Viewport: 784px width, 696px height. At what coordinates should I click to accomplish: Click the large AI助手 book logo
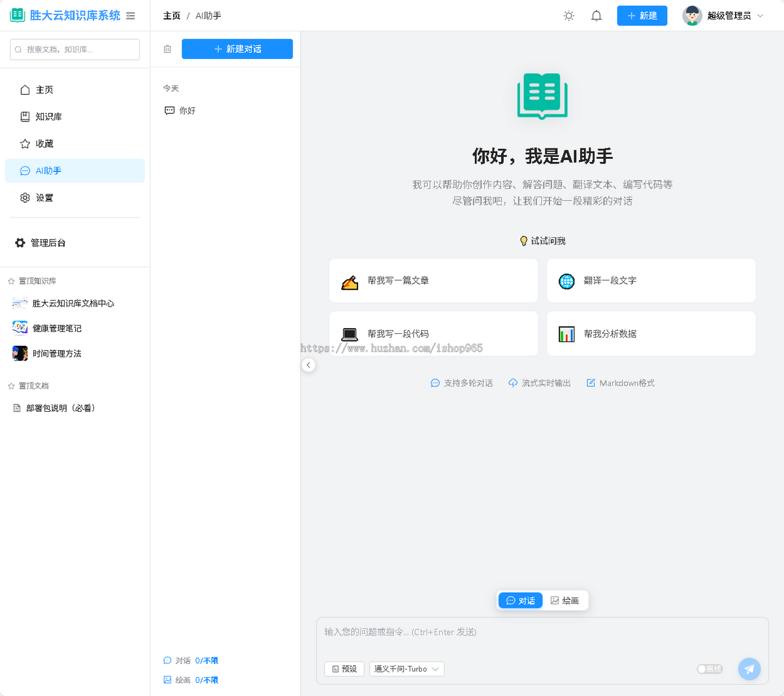coord(542,96)
